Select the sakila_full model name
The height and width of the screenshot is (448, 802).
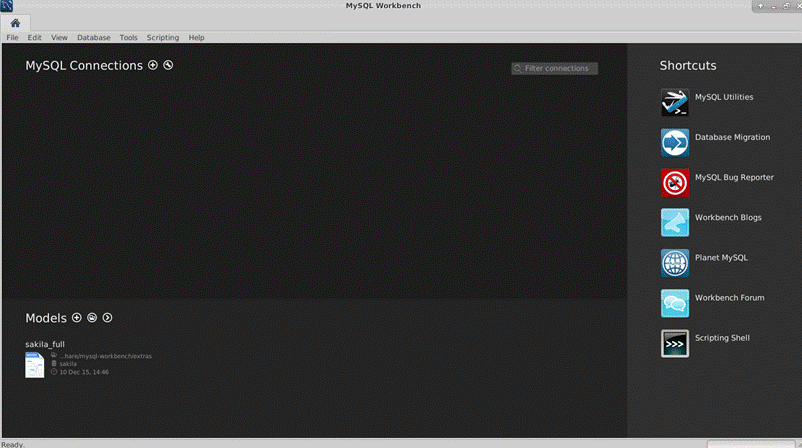pyautogui.click(x=45, y=344)
